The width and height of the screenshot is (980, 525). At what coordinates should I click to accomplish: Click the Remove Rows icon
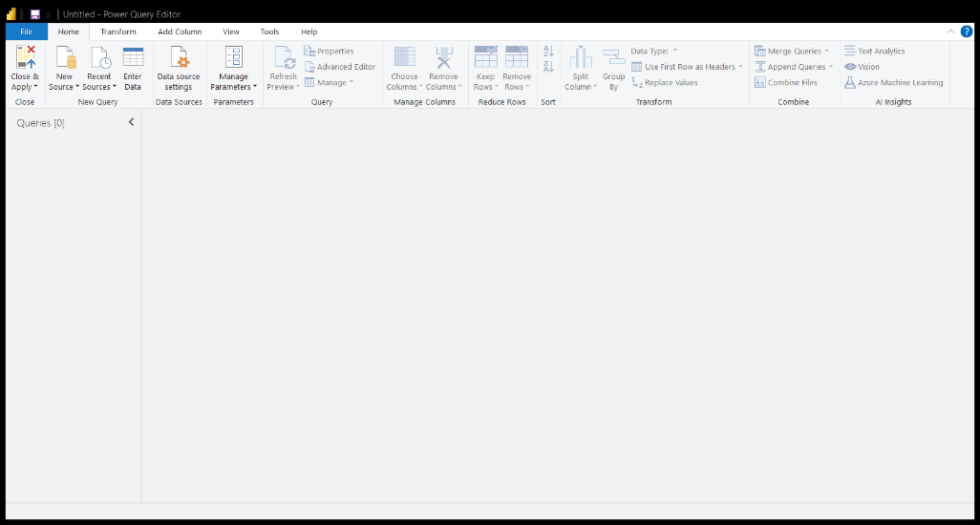[x=517, y=57]
